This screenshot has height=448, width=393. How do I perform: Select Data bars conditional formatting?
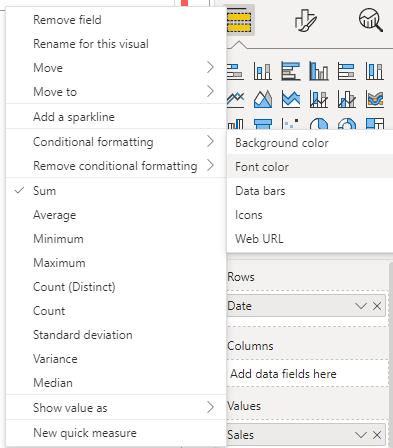pyautogui.click(x=310, y=191)
